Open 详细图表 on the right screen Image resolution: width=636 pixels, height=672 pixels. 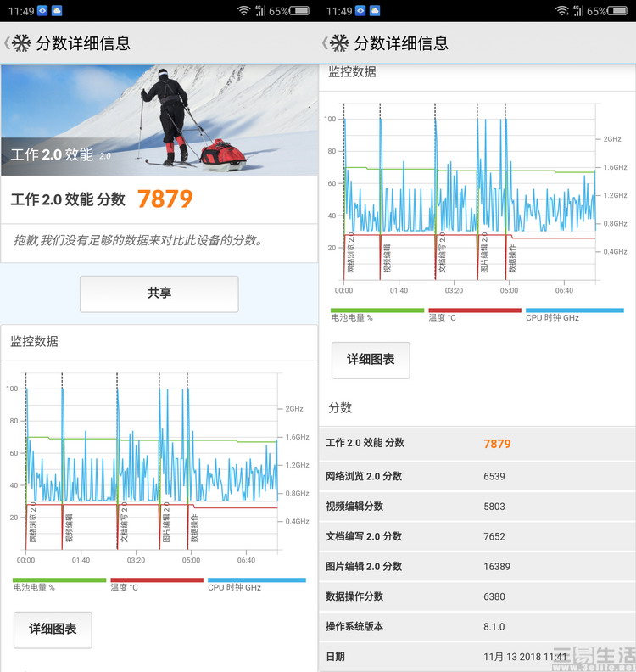371,360
